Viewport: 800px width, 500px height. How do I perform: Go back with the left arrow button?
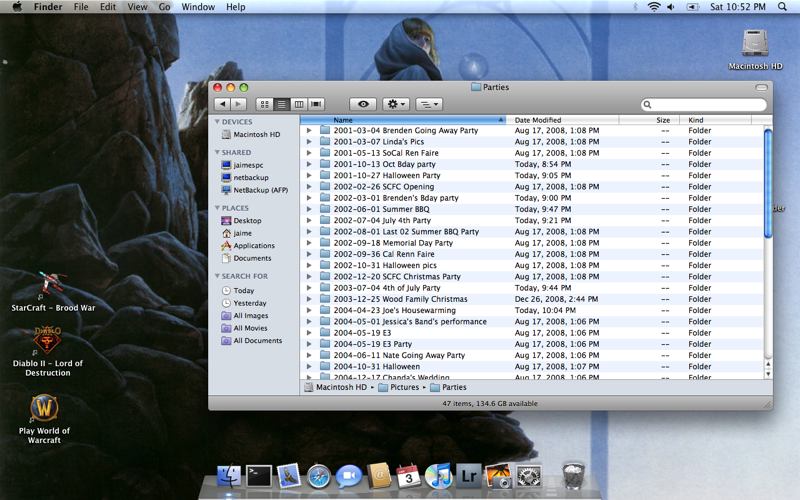[x=222, y=104]
